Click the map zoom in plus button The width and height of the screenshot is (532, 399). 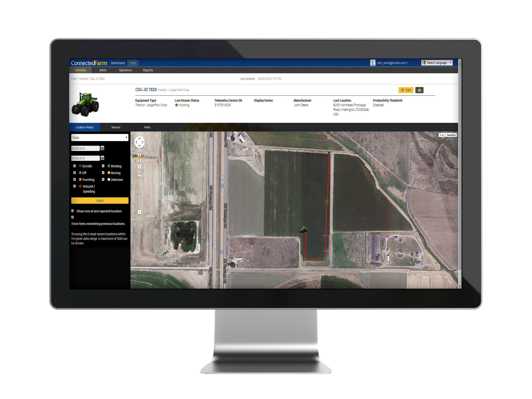(x=139, y=167)
